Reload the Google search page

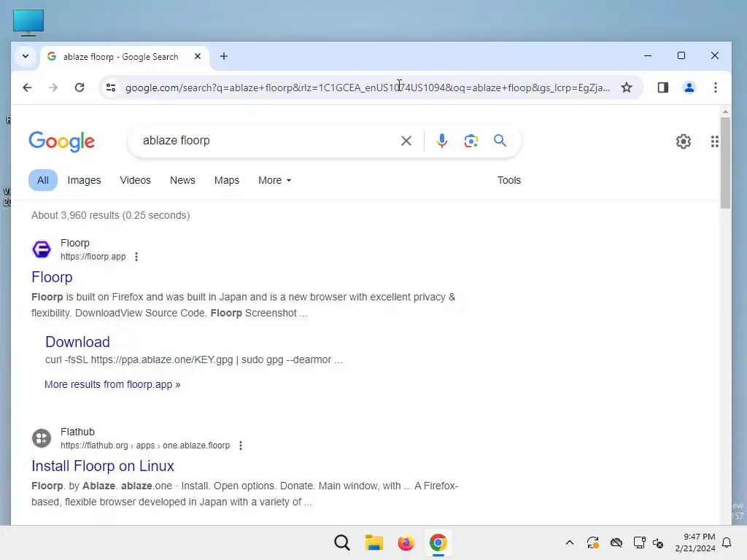pyautogui.click(x=80, y=87)
